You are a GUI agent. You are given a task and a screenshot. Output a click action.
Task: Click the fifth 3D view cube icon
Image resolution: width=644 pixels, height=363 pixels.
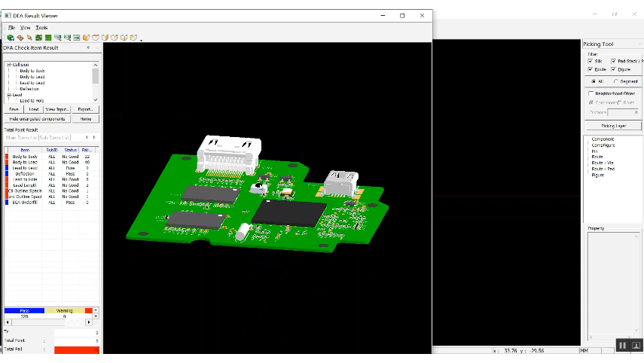pos(124,38)
